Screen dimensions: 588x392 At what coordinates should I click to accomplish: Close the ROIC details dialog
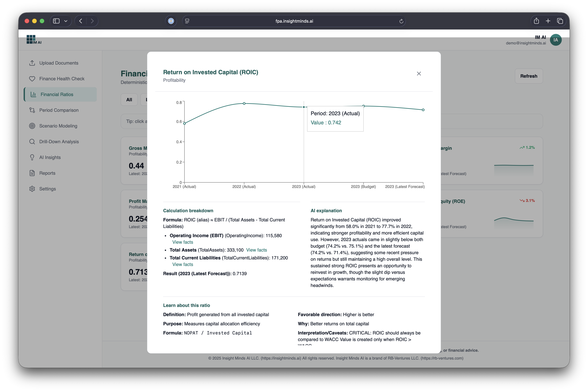coord(419,73)
